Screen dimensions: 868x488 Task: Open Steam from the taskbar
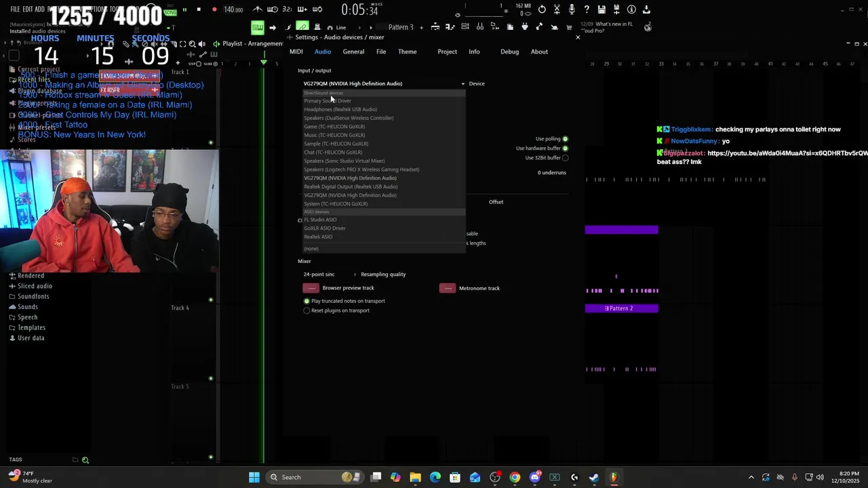pos(594,477)
